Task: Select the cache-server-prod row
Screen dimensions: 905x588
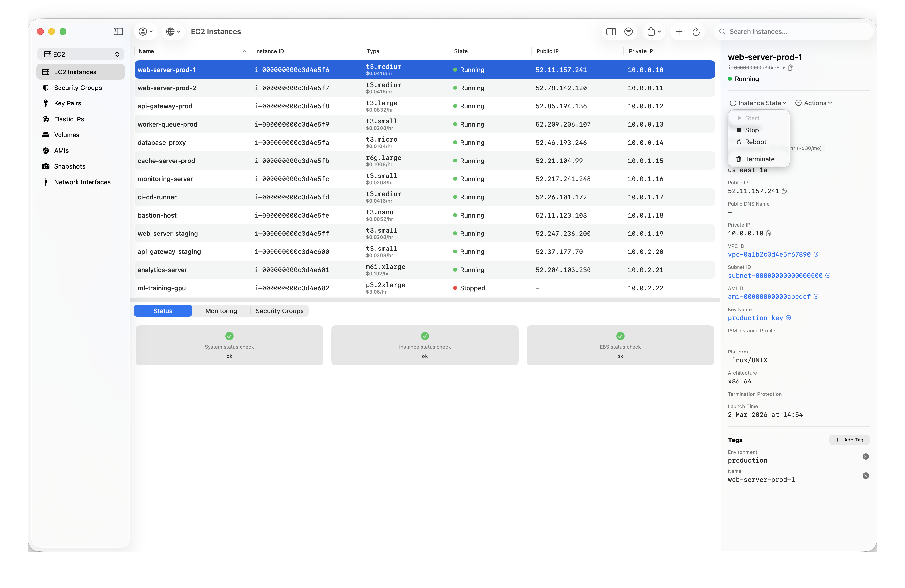Action: click(425, 161)
